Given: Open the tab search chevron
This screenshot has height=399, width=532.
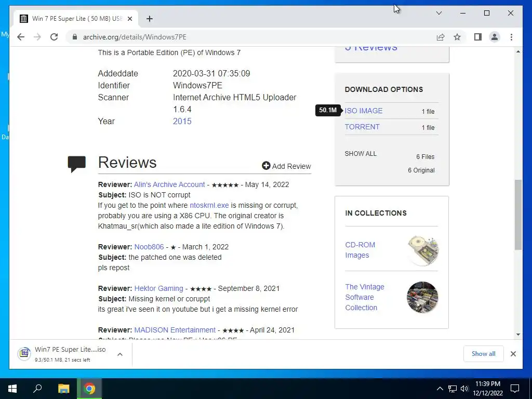Looking at the screenshot, I should (x=438, y=13).
